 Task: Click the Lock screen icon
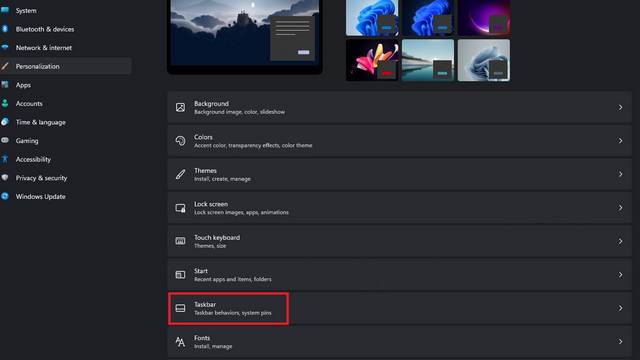[180, 208]
